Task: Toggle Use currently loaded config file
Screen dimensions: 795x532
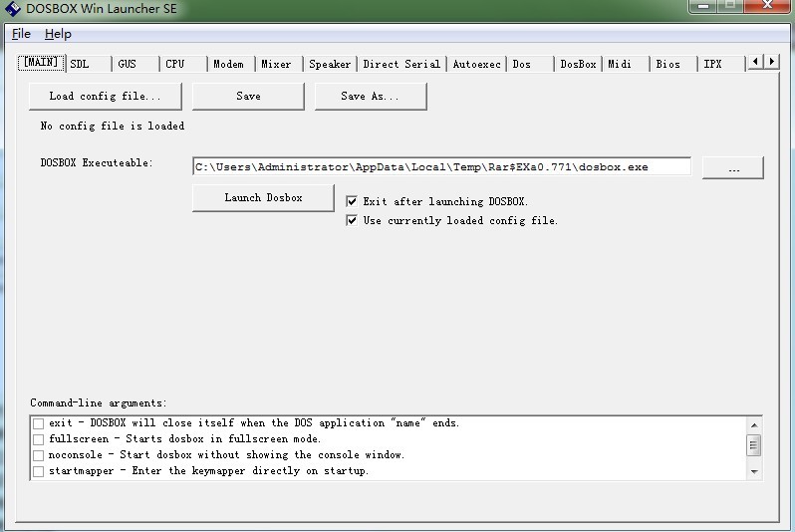Action: tap(352, 221)
